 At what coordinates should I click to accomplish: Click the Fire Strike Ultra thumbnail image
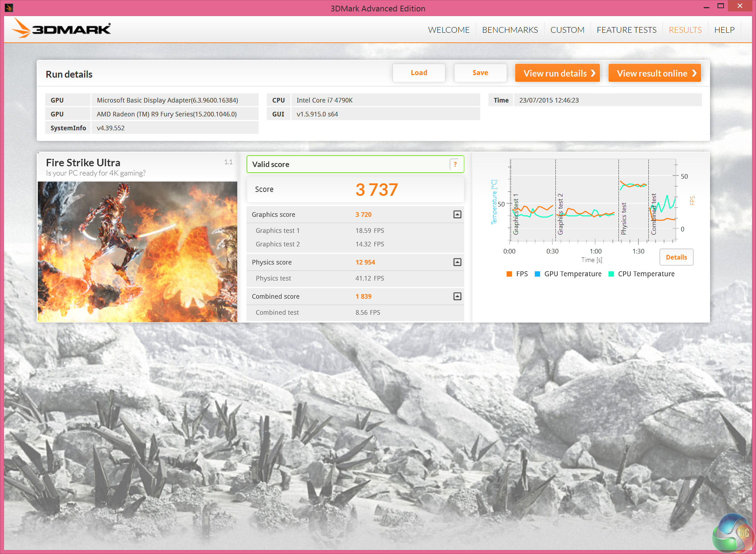click(x=138, y=252)
